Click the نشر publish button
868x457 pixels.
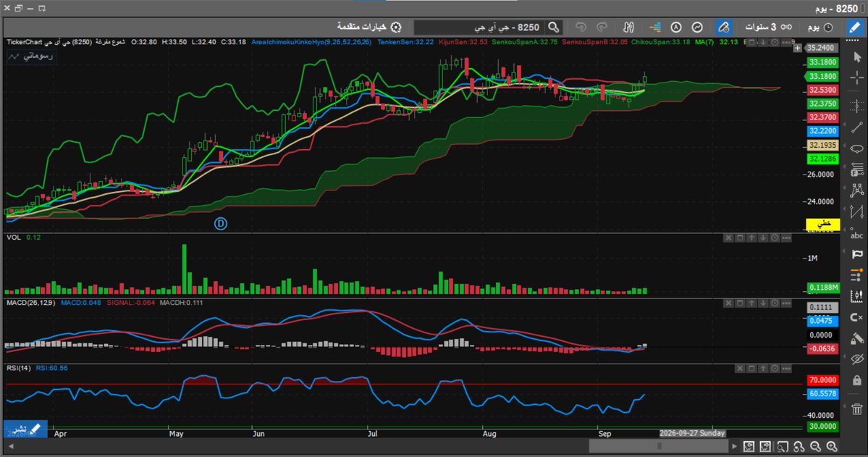[25, 429]
